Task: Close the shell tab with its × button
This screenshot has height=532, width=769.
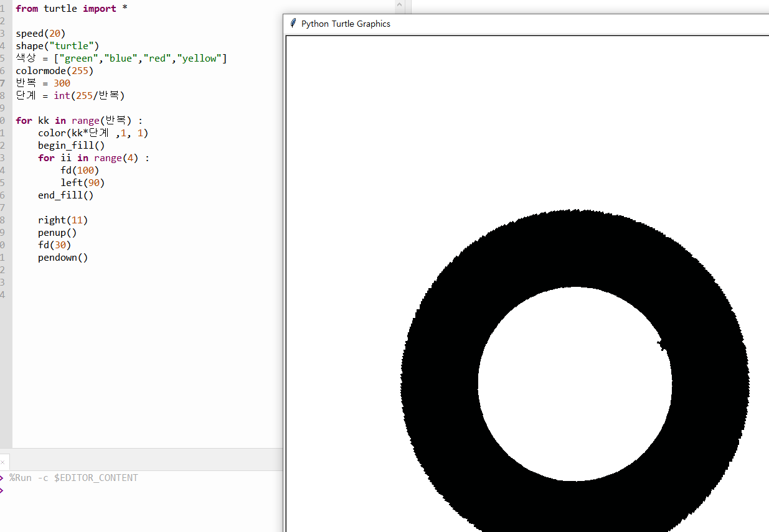Action: pyautogui.click(x=3, y=462)
